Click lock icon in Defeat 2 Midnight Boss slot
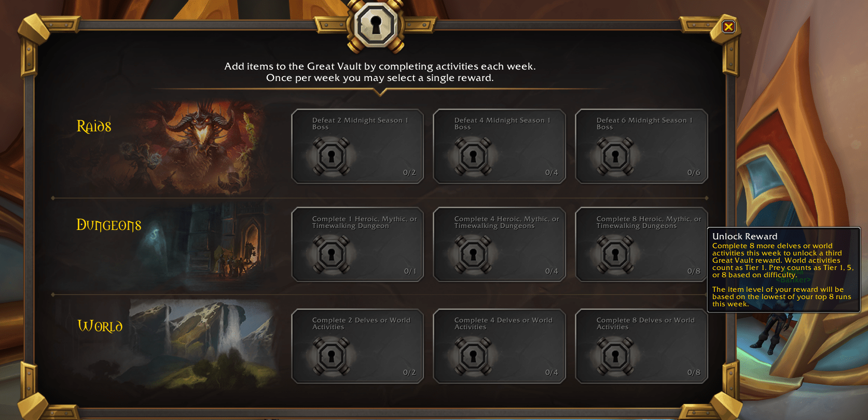 [x=331, y=156]
